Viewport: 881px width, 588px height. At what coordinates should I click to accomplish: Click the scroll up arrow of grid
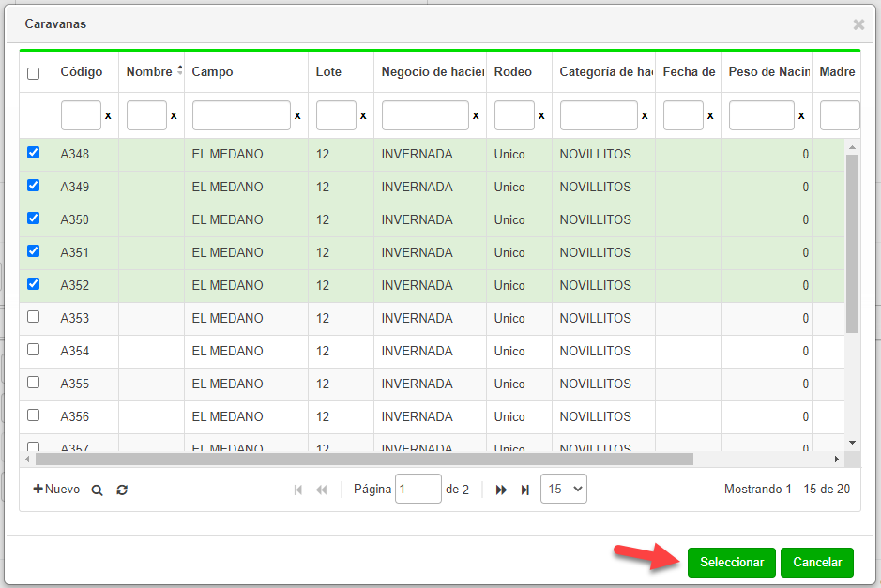tap(852, 147)
